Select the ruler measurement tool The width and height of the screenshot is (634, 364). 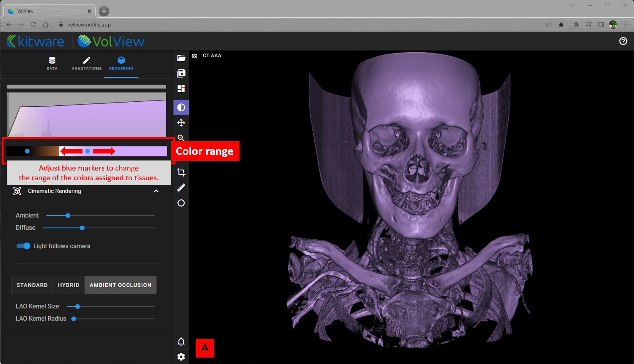coord(181,187)
